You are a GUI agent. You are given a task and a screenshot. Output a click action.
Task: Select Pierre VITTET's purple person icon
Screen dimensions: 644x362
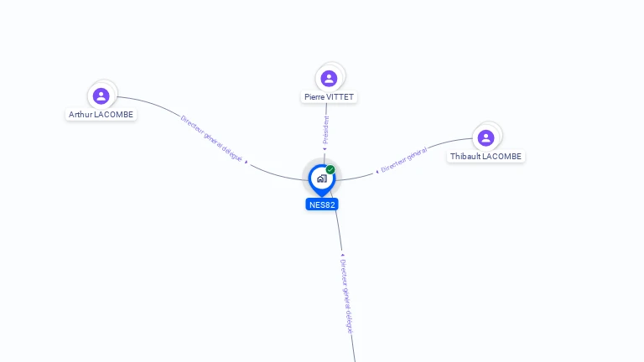tap(329, 79)
